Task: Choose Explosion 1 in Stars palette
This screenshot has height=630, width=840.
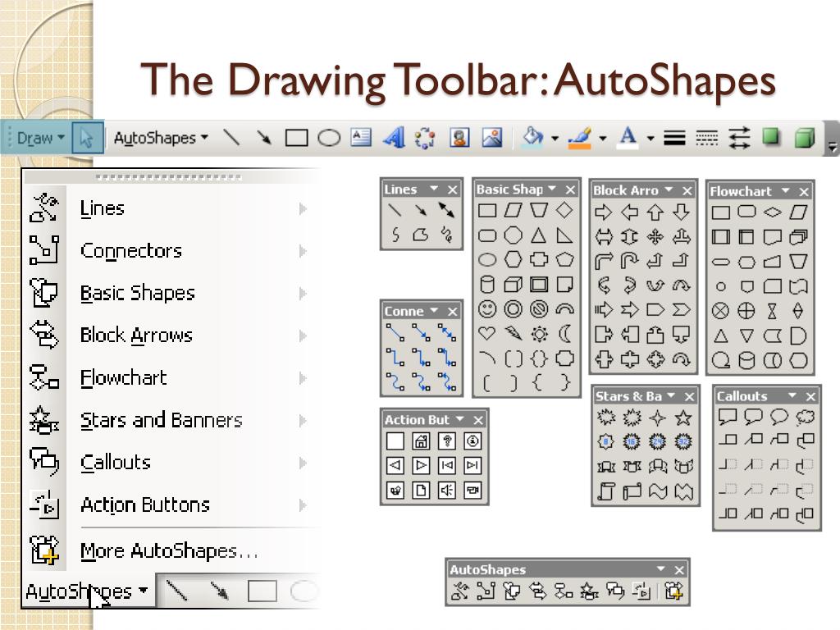Action: [606, 418]
